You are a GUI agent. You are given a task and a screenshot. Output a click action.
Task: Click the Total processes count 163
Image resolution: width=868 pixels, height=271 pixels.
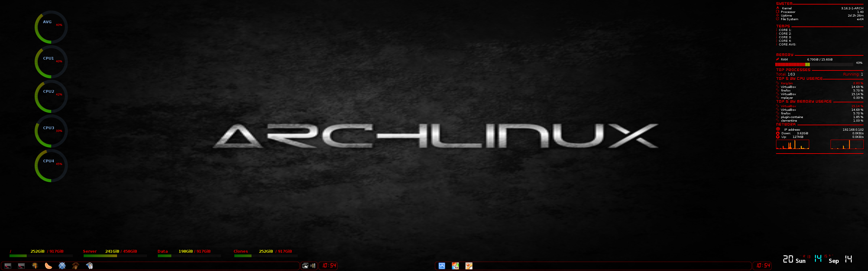point(791,74)
